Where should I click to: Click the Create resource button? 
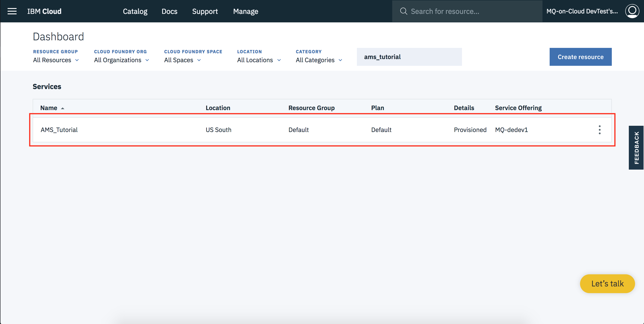pos(580,57)
